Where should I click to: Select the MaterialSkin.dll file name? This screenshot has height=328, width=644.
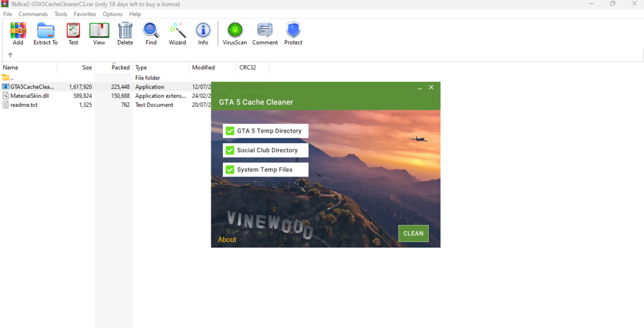pos(30,96)
